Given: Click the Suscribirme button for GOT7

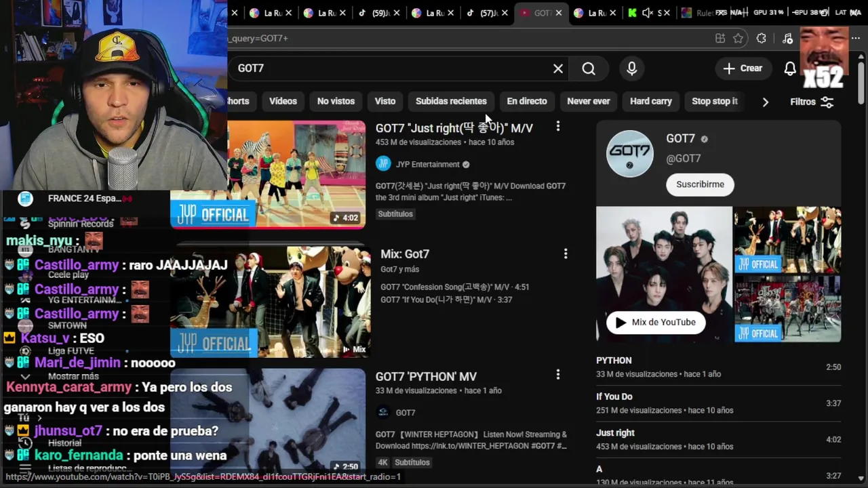Looking at the screenshot, I should 700,184.
